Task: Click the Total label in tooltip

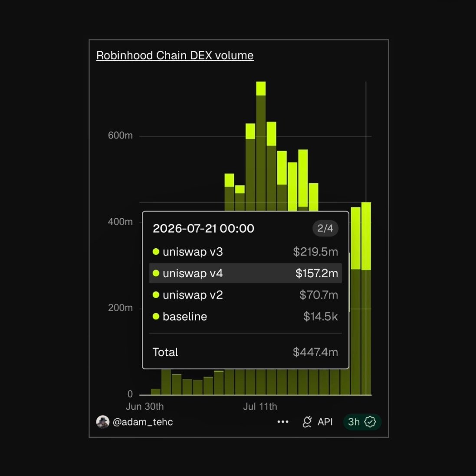Action: click(x=165, y=352)
